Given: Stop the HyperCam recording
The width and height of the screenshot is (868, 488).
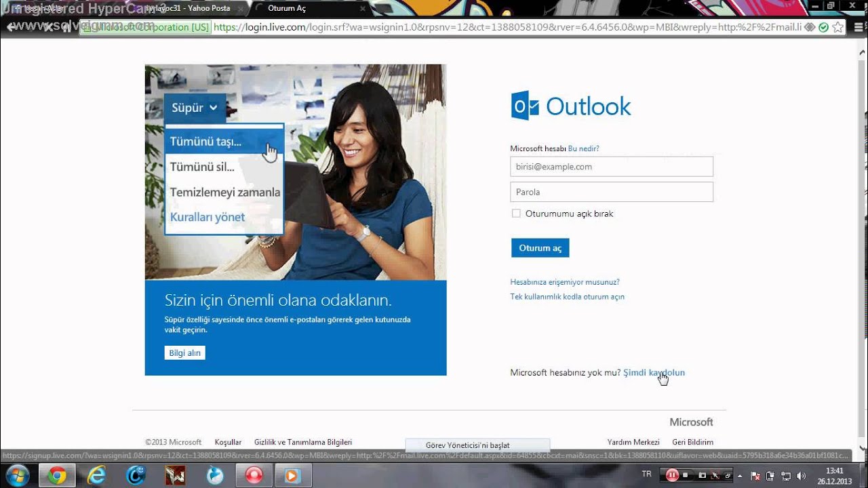Looking at the screenshot, I should coord(686,475).
